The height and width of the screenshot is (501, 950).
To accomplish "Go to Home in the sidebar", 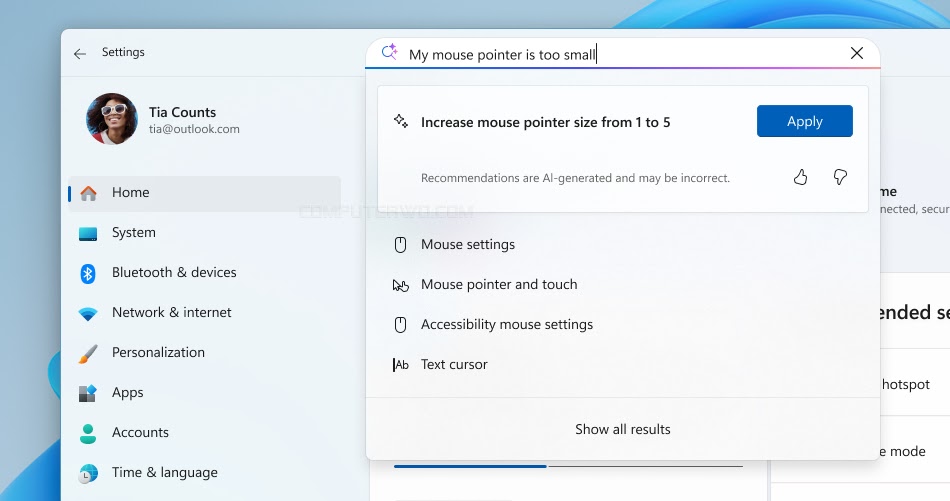I will click(x=205, y=193).
